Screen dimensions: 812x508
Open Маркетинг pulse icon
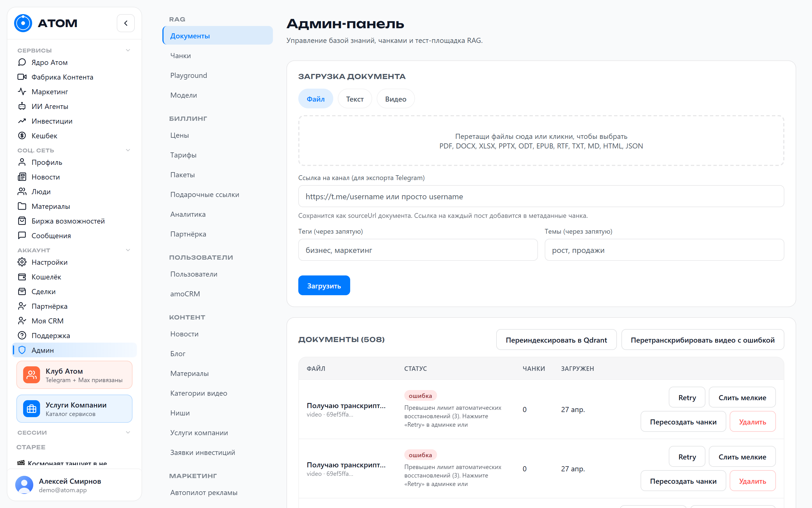pos(22,91)
